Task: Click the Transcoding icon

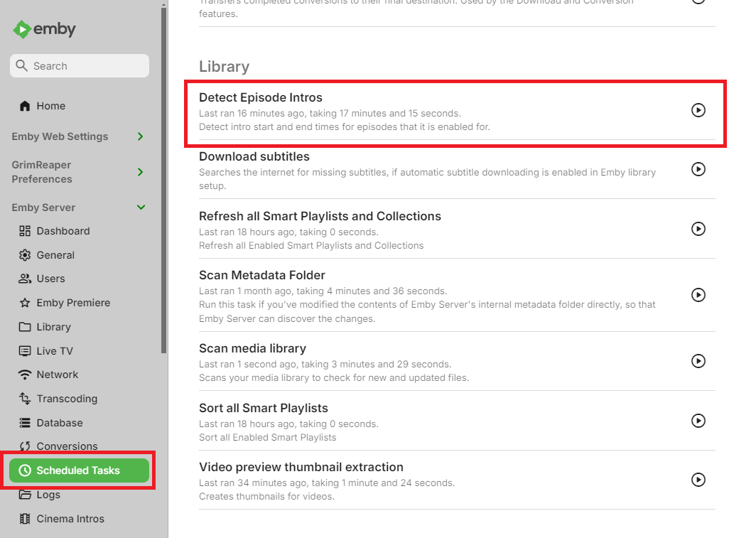Action: pyautogui.click(x=25, y=399)
